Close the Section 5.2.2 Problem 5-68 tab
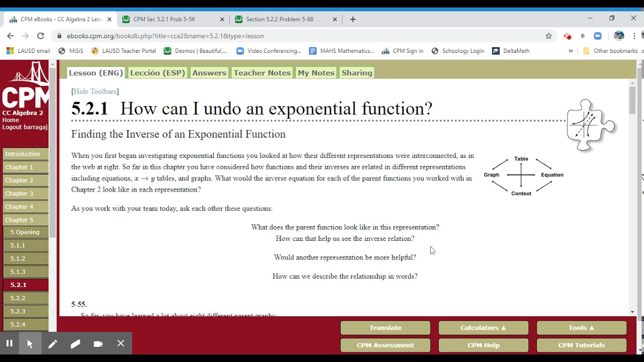The width and height of the screenshot is (644, 362). click(x=335, y=19)
